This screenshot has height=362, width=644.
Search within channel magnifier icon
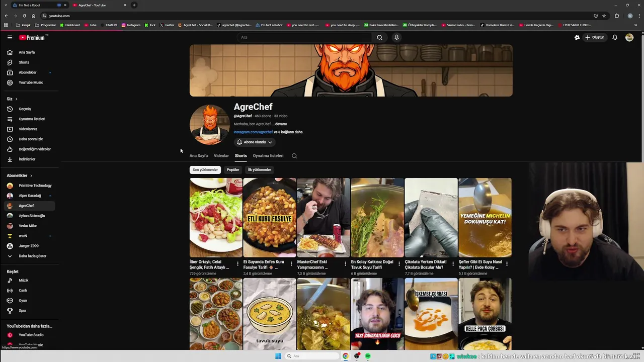[294, 156]
